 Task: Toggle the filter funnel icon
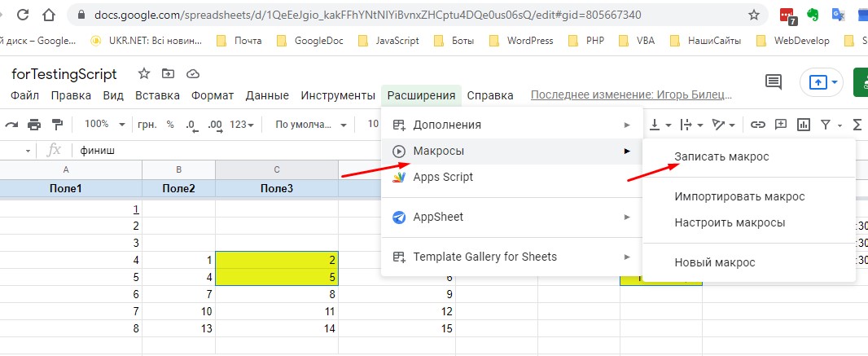click(x=831, y=125)
